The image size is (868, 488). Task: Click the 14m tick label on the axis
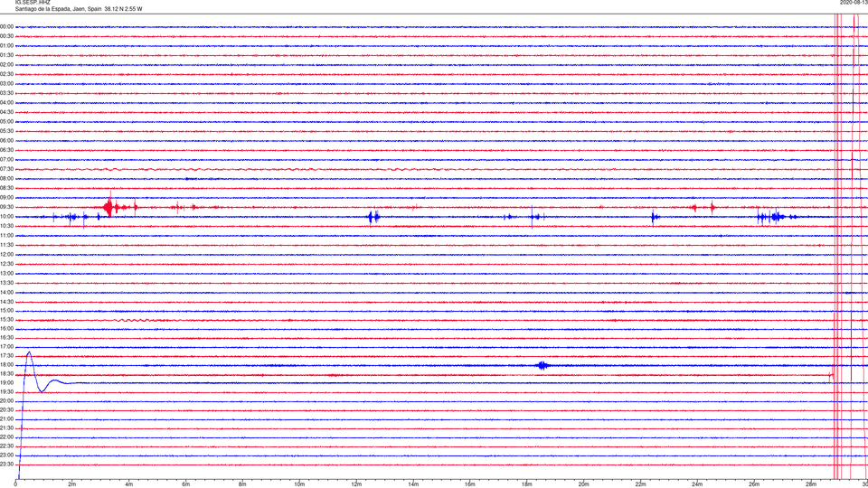click(412, 484)
